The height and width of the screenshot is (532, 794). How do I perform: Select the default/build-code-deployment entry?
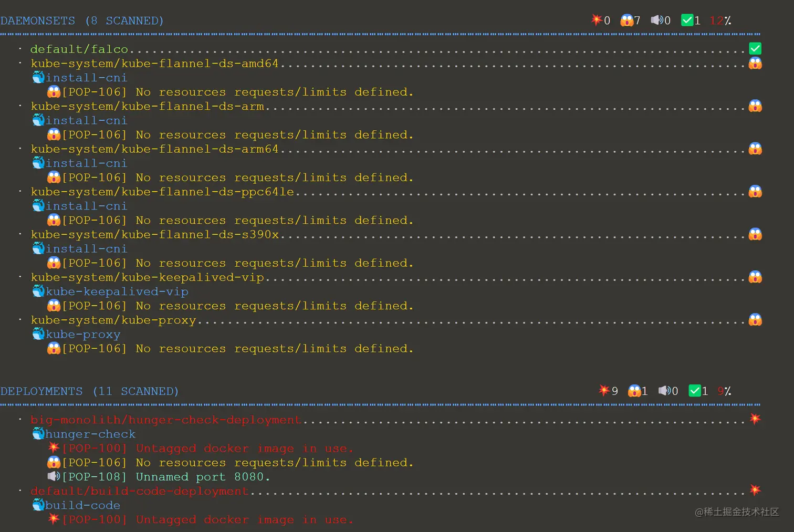point(140,491)
